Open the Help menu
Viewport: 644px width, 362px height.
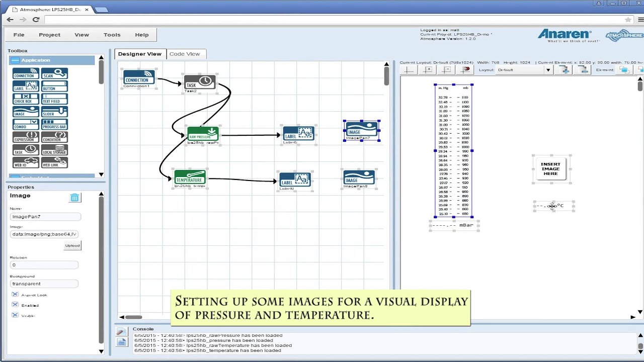pos(141,35)
